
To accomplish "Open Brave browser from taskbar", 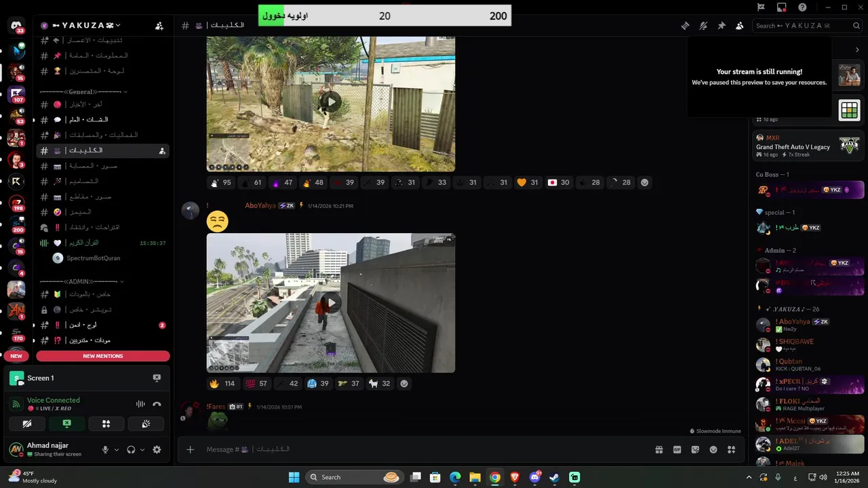I will (x=515, y=477).
